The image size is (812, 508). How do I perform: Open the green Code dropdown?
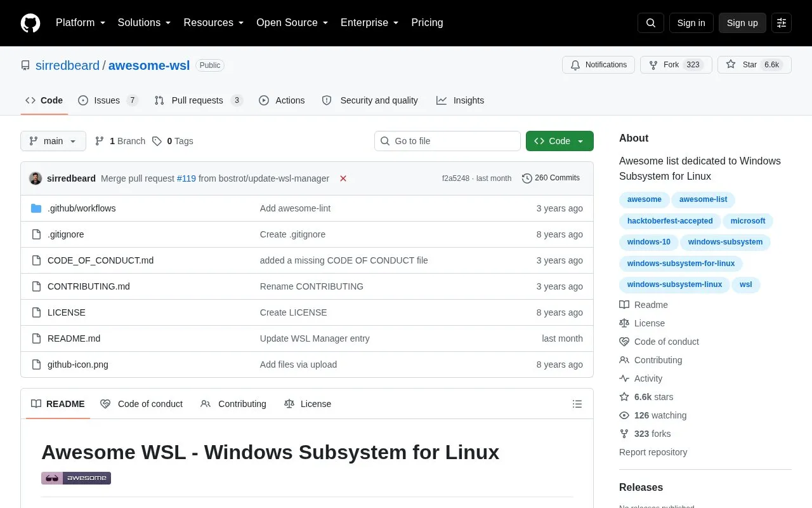click(560, 141)
